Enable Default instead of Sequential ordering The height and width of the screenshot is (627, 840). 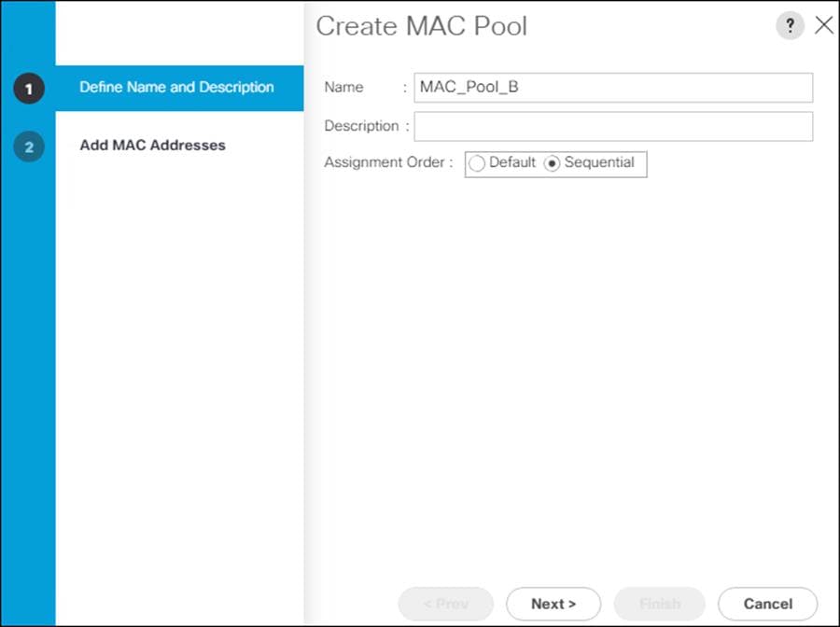pyautogui.click(x=477, y=163)
